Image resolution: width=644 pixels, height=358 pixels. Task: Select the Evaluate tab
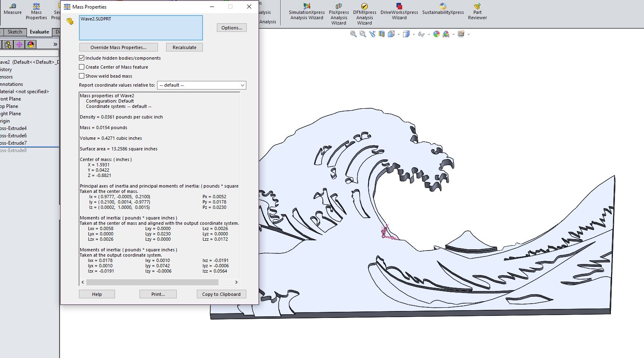point(39,32)
